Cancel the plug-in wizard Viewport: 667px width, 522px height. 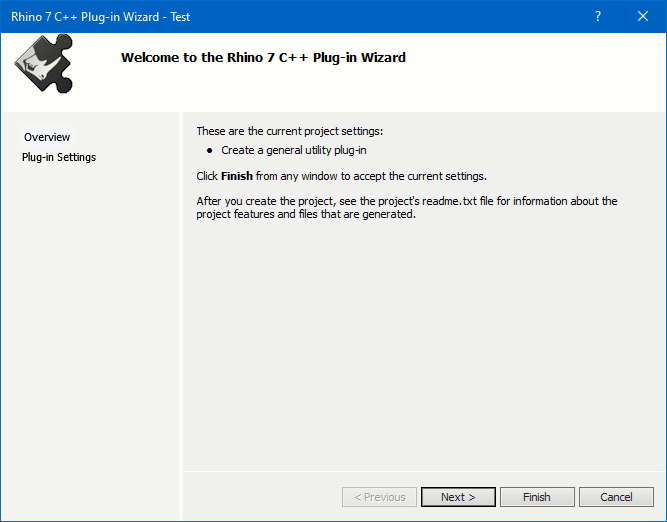(x=616, y=497)
